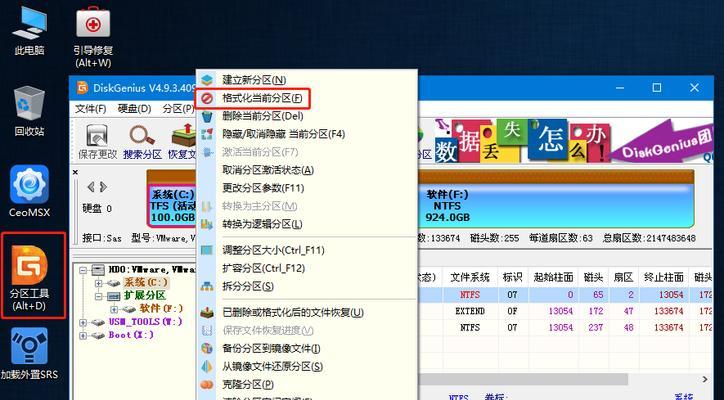The width and height of the screenshot is (724, 400).
Task: Select 软件(F:) in the partition tree
Action: pyautogui.click(x=161, y=308)
